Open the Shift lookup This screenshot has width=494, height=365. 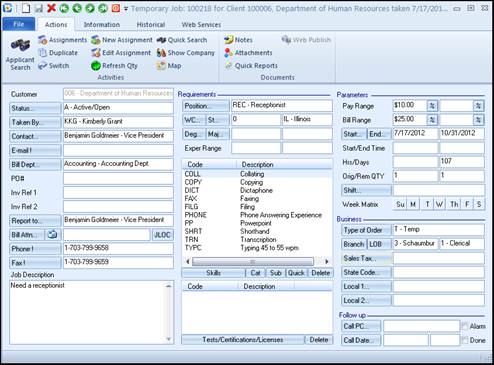point(366,190)
